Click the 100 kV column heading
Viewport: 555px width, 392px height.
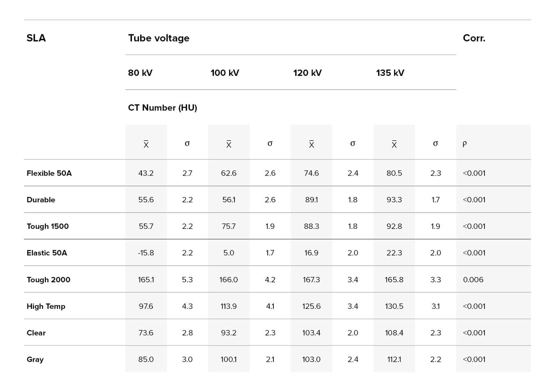point(225,73)
